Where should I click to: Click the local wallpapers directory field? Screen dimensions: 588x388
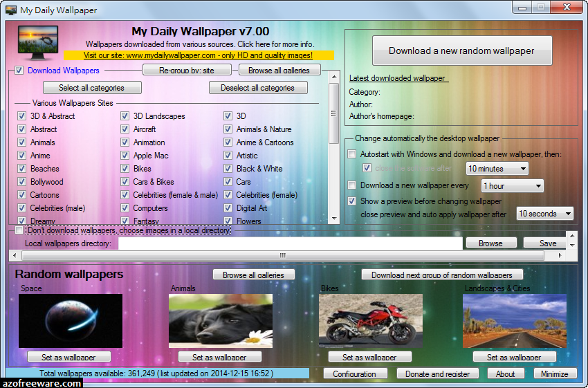click(290, 243)
